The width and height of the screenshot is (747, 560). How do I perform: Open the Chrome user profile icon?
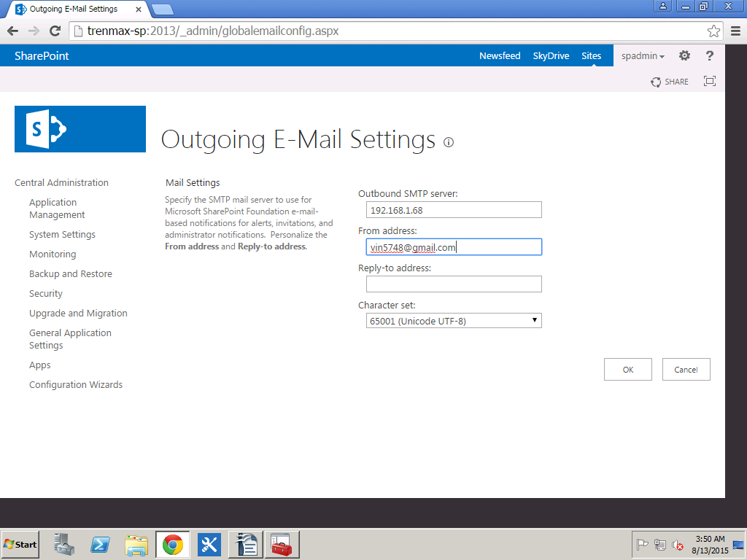[662, 6]
